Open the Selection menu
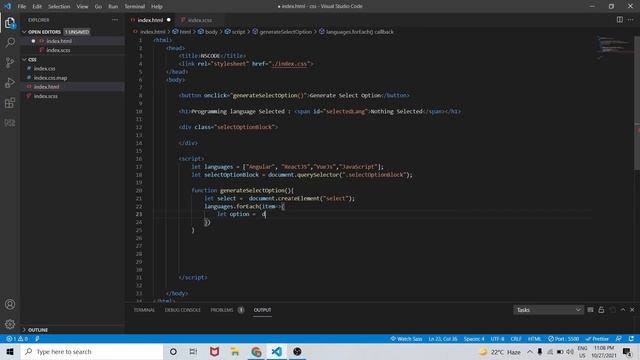Screen dimensions: 640x360 59,7
